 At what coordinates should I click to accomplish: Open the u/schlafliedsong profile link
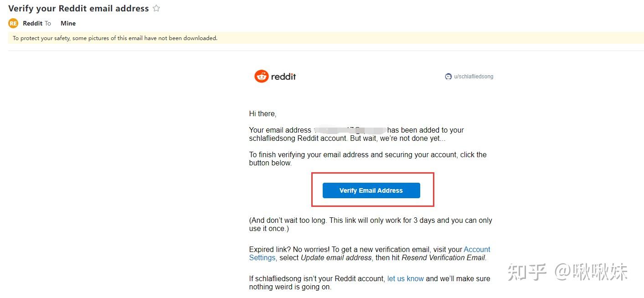473,76
